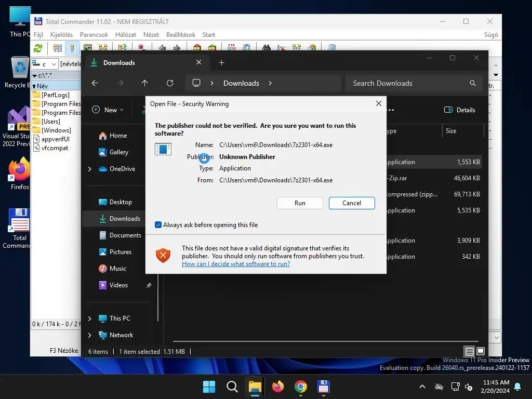532x399 pixels.
Task: Open Parancsok menu
Action: [94, 35]
